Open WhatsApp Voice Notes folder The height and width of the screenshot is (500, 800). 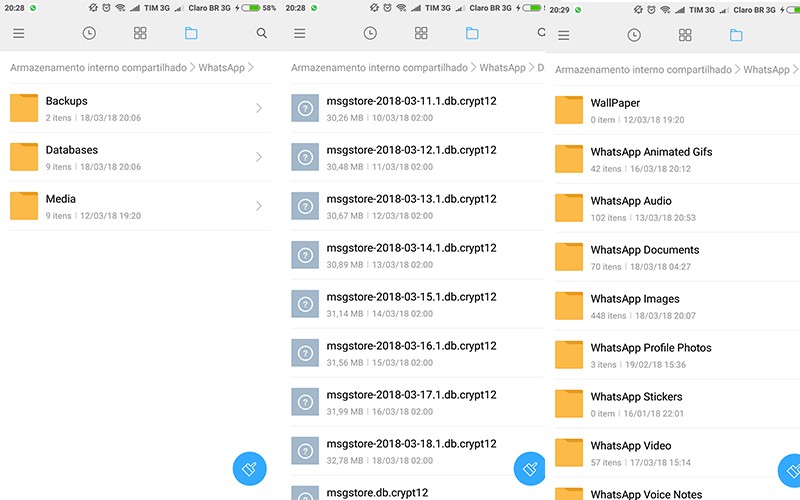677,491
